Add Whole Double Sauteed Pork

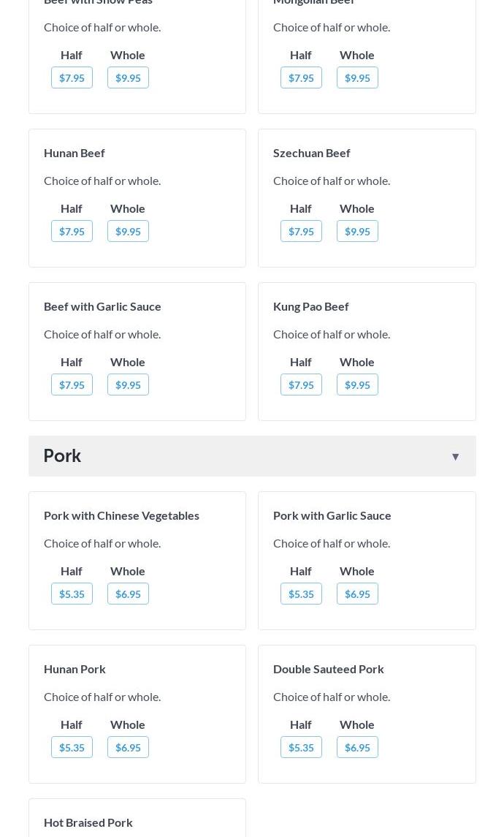[357, 747]
